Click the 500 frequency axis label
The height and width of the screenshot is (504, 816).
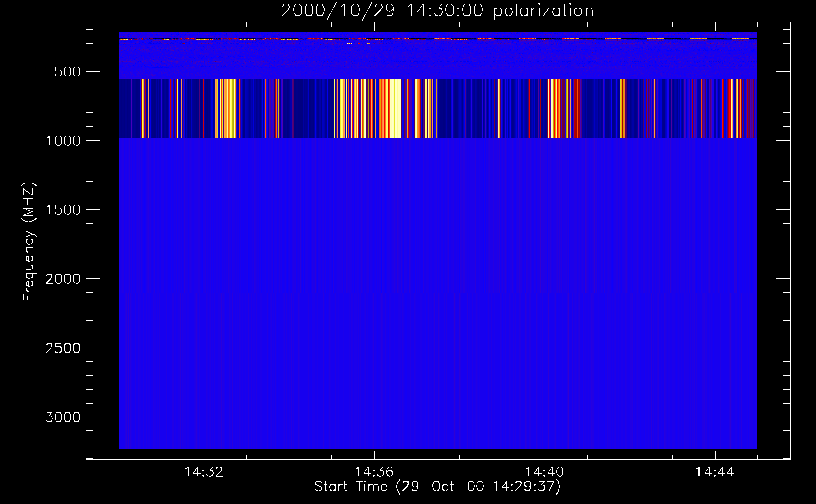click(x=68, y=72)
